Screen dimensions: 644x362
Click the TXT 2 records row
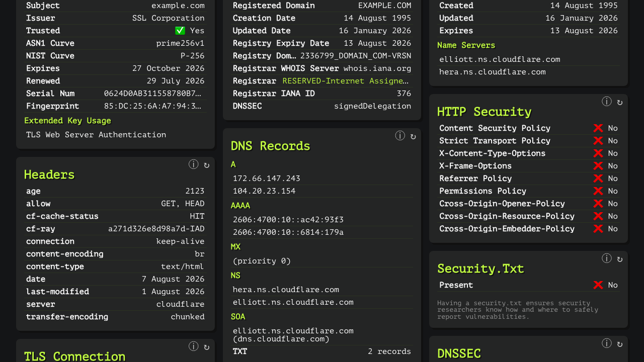(x=322, y=351)
